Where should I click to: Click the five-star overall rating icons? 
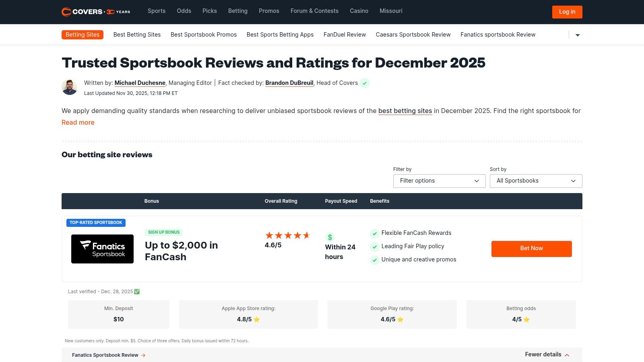[x=287, y=235]
